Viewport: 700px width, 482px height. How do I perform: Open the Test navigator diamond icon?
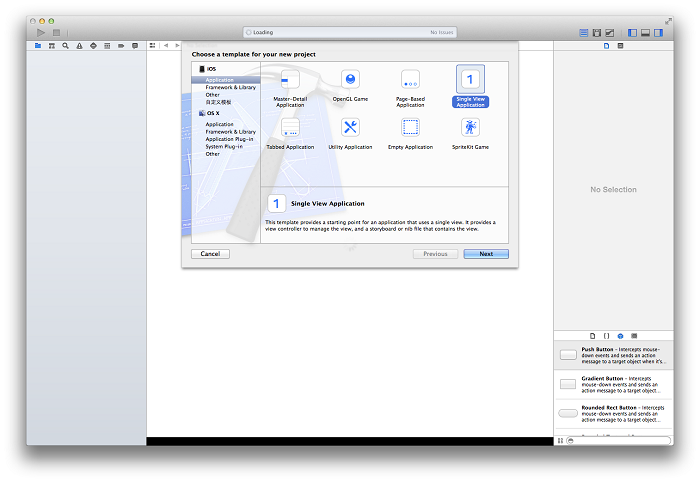click(93, 46)
